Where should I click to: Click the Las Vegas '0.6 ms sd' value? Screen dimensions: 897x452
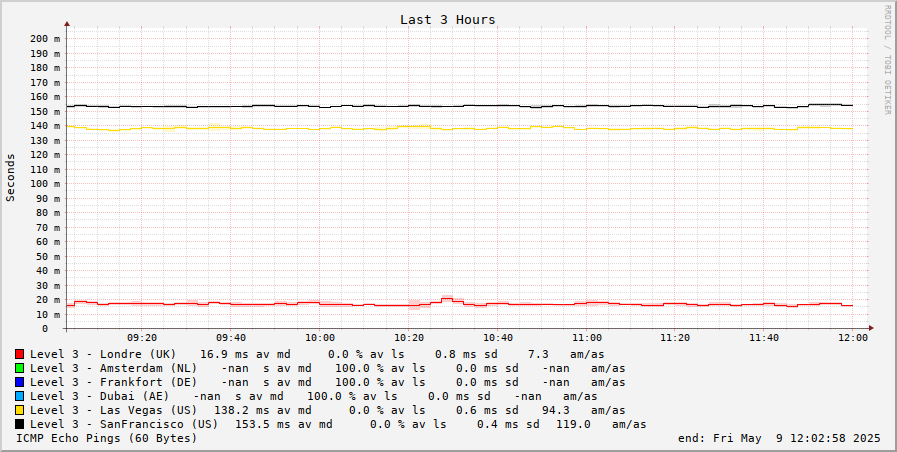click(487, 410)
